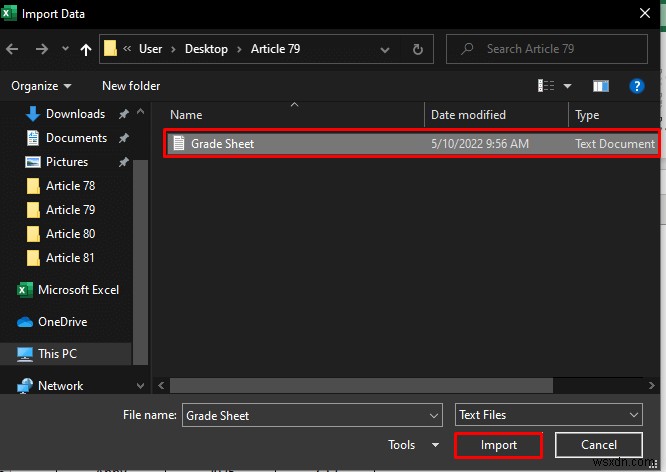Go forward with the right arrow
The height and width of the screenshot is (472, 666).
coord(42,49)
